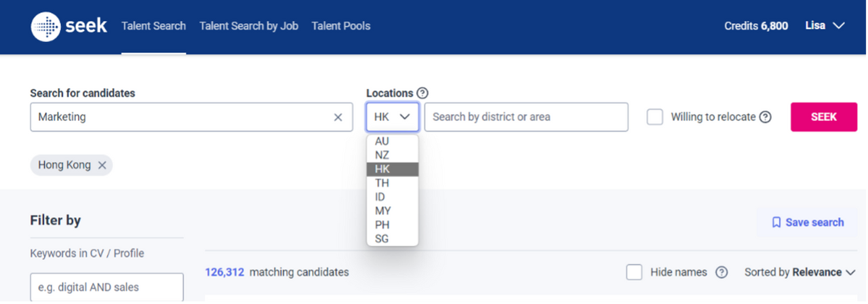
Task: Enable the Hide names checkbox
Action: pos(634,272)
